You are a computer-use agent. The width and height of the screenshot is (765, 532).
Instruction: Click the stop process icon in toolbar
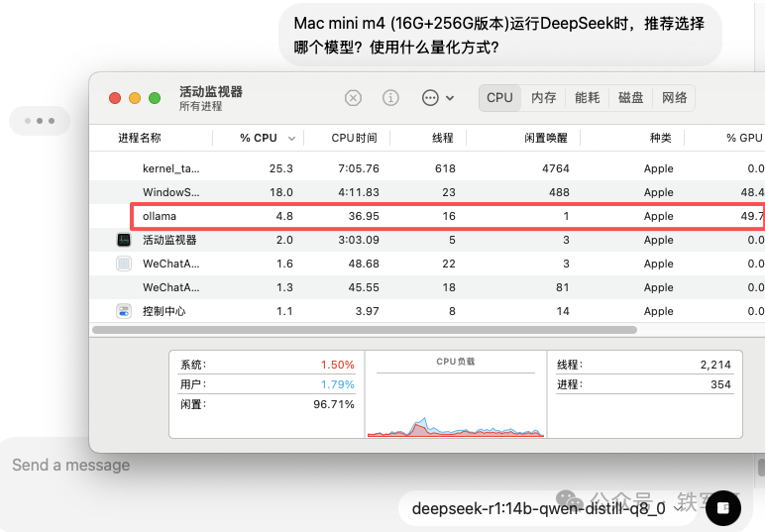pos(353,98)
